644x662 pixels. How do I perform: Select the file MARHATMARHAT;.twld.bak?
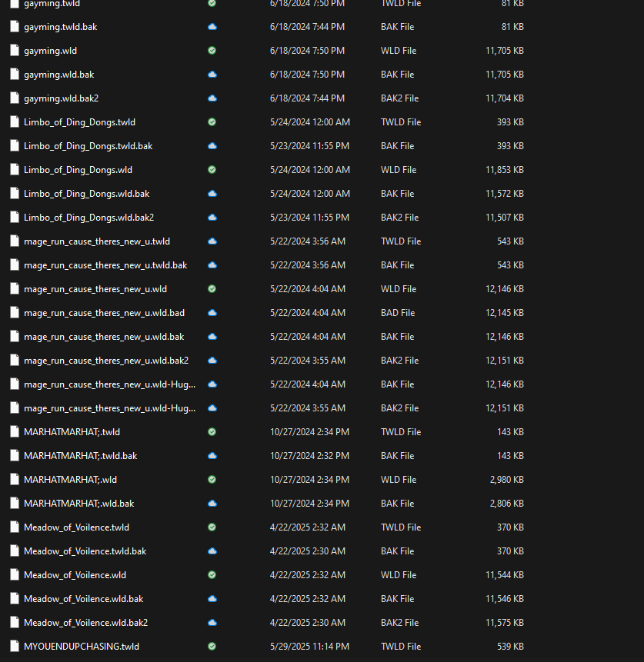(x=80, y=456)
